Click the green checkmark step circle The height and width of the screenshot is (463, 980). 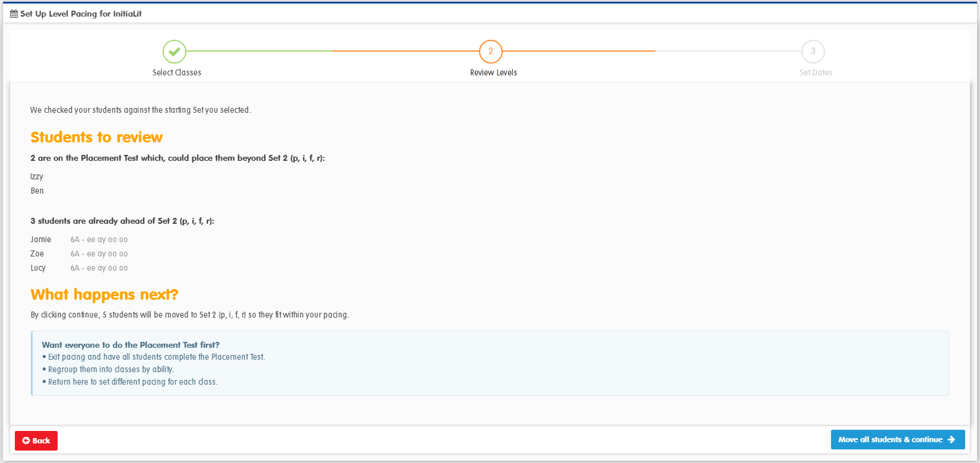click(x=174, y=52)
